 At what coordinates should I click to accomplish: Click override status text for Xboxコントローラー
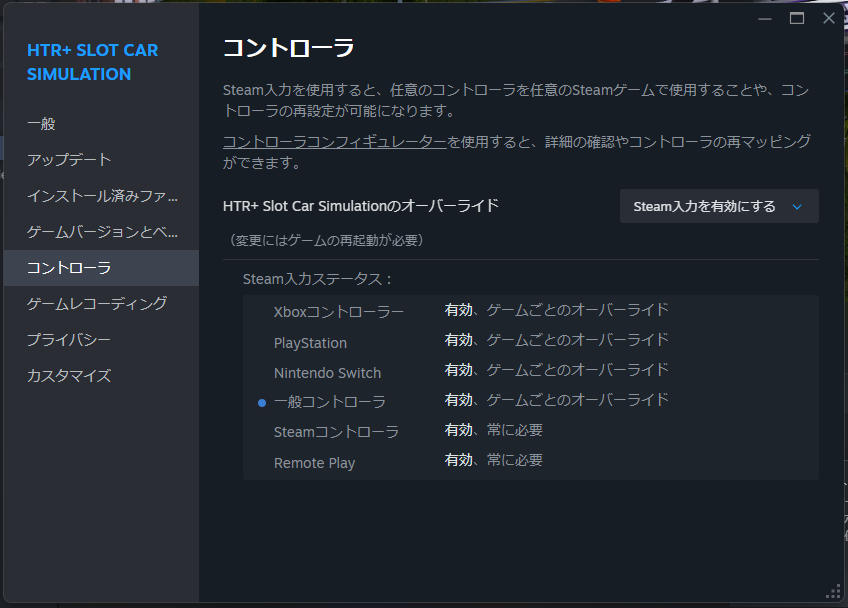pos(556,310)
